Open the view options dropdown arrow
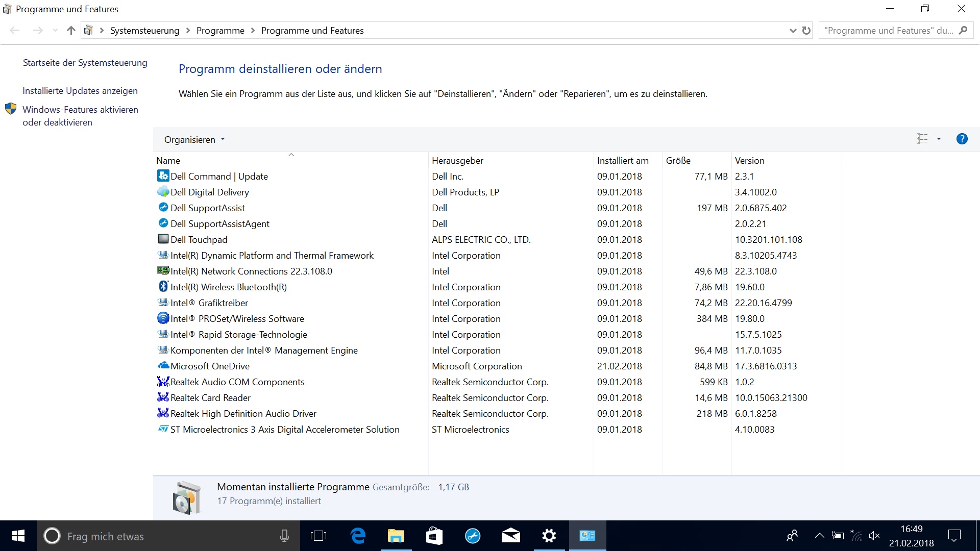Screen dimensions: 980x551 coord(939,139)
